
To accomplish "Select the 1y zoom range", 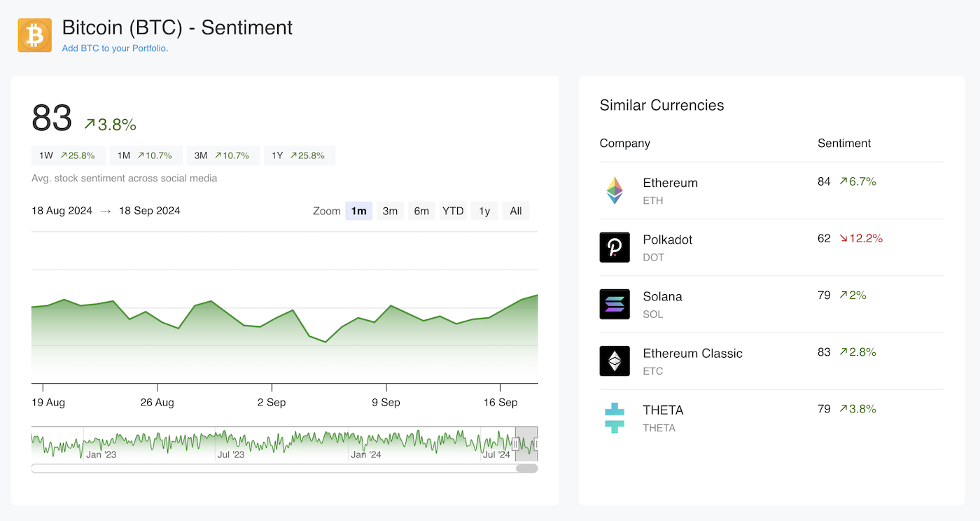I will pos(484,211).
